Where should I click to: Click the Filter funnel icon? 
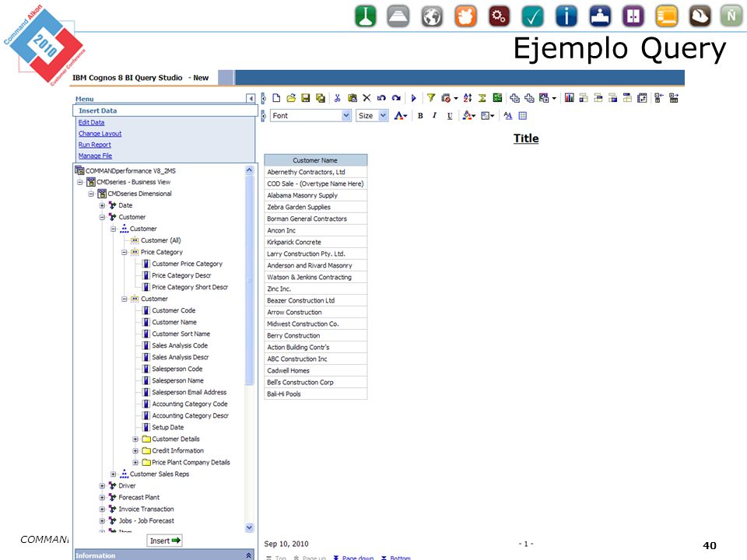430,98
